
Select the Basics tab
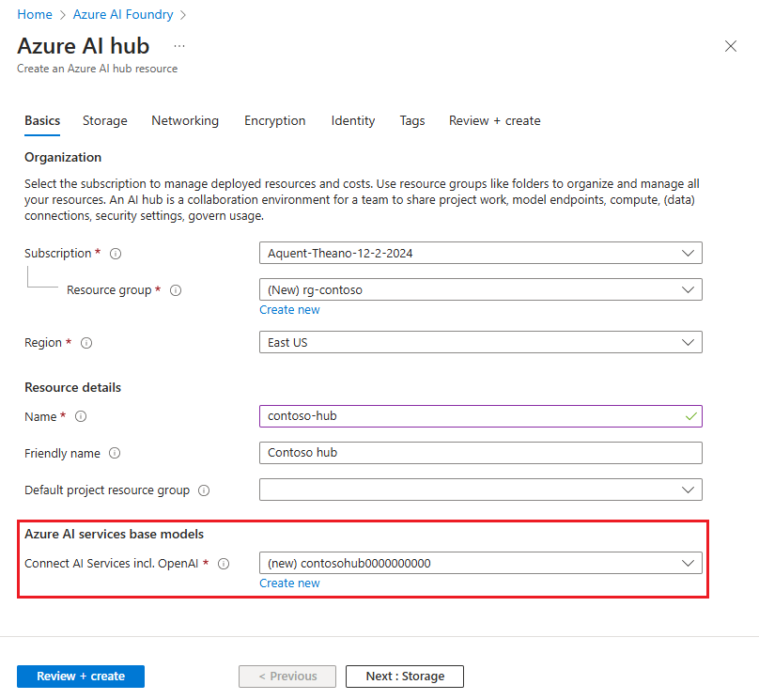[x=42, y=121]
